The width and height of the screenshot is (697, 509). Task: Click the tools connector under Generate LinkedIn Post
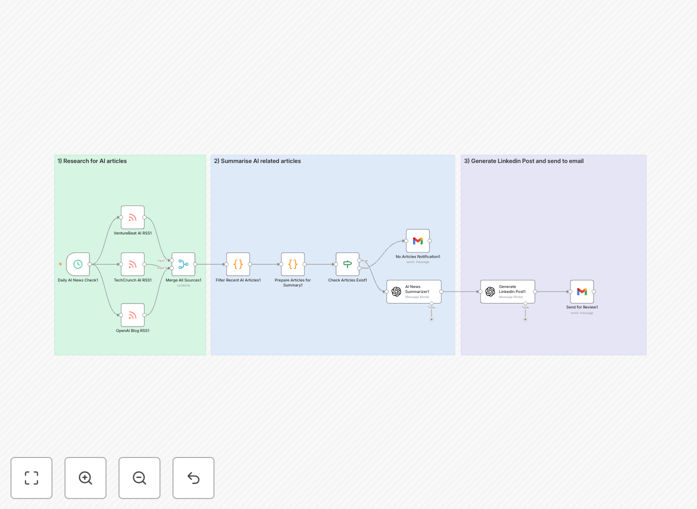click(525, 304)
